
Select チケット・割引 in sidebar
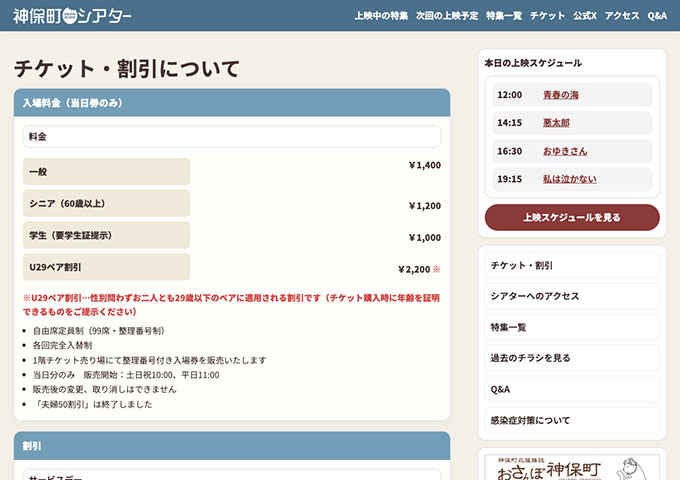pyautogui.click(x=572, y=265)
